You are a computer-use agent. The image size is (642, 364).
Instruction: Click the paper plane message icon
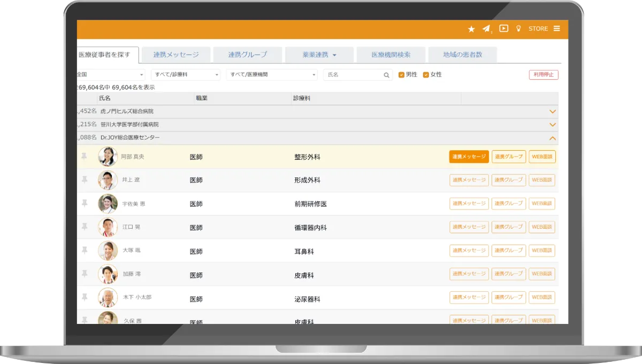point(486,29)
